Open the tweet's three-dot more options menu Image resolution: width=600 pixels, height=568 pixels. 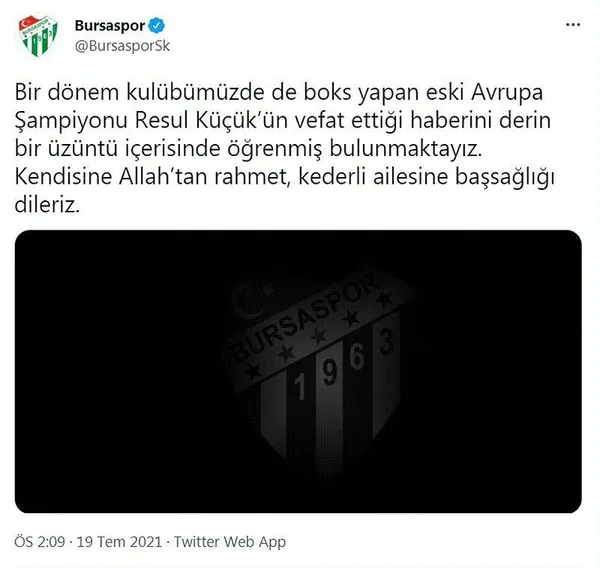point(573,25)
